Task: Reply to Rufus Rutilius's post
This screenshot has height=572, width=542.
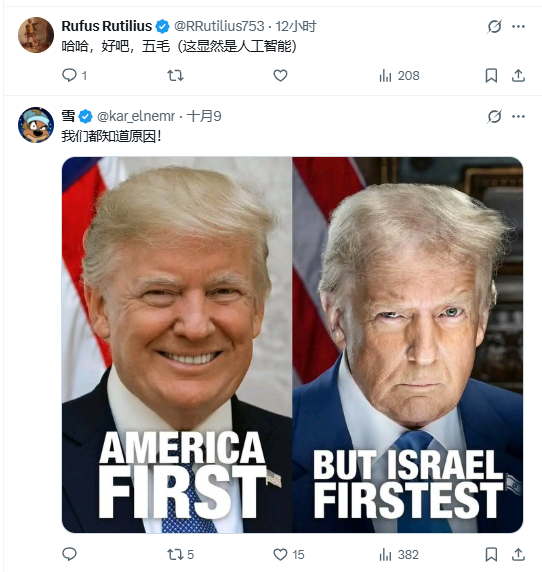Action: click(x=74, y=76)
